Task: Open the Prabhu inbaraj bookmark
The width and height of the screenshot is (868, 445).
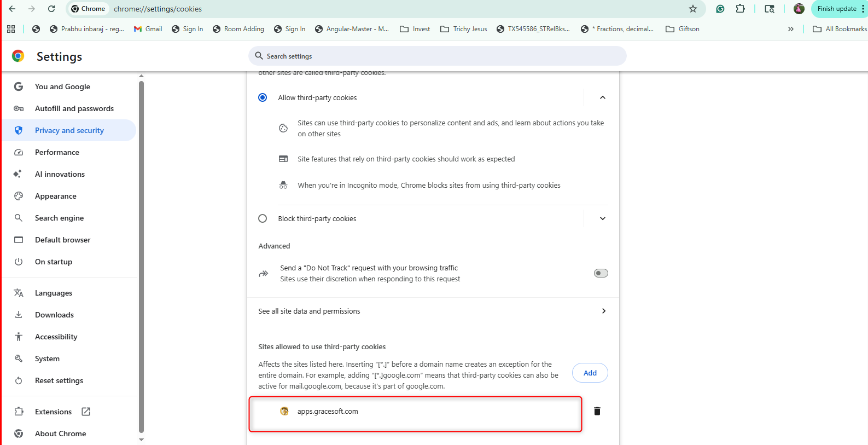Action: point(86,29)
